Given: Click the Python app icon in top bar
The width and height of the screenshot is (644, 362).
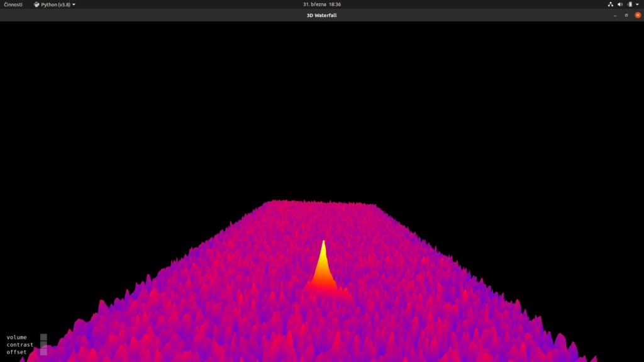Looking at the screenshot, I should coord(36,4).
